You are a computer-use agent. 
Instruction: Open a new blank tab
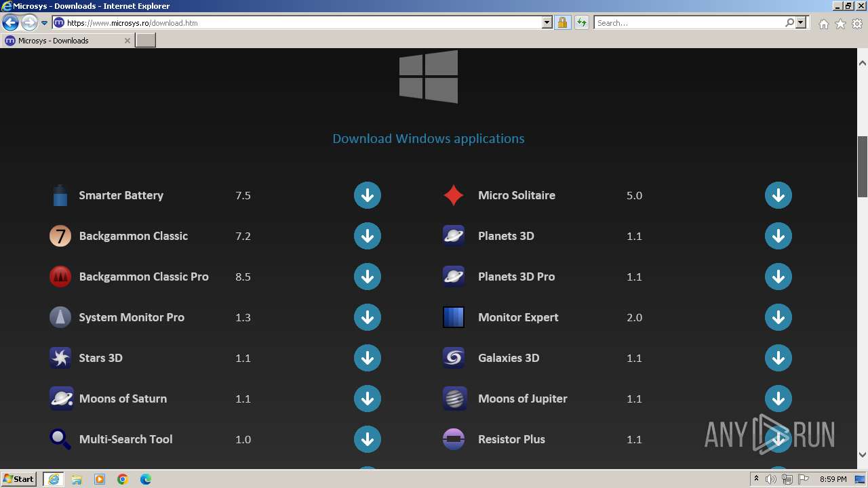coord(146,41)
